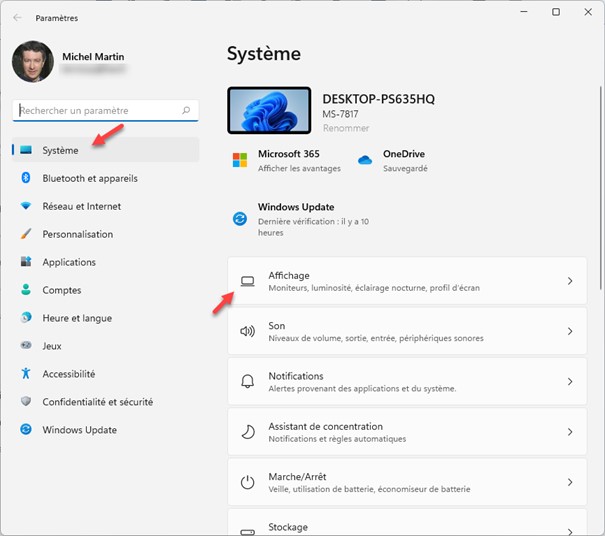The image size is (605, 536).
Task: Open the Notifications chevron arrow
Action: coord(570,382)
